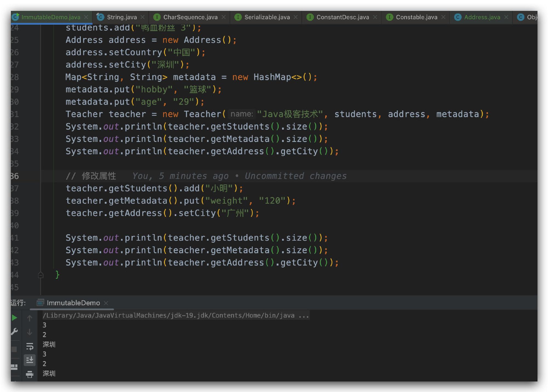The width and height of the screenshot is (548, 392).
Task: Stop the running process
Action: click(x=14, y=349)
